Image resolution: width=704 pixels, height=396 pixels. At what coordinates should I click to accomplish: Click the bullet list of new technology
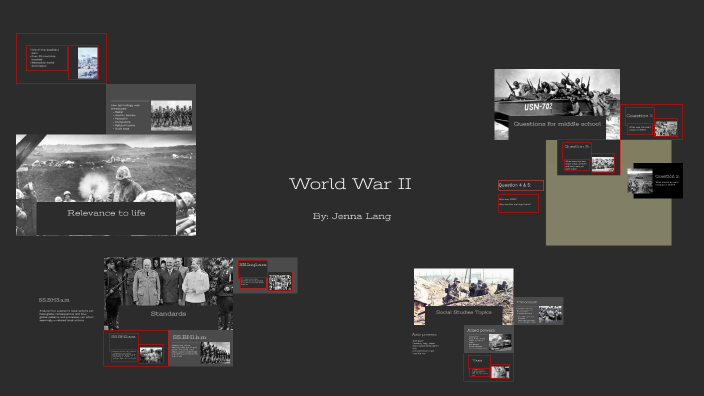[125, 117]
